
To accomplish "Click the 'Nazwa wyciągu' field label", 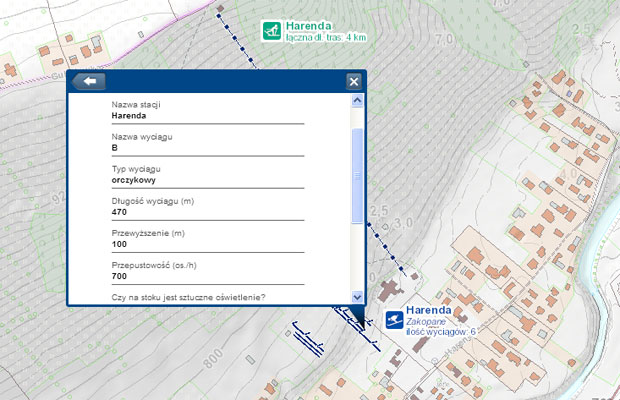I will tap(142, 137).
